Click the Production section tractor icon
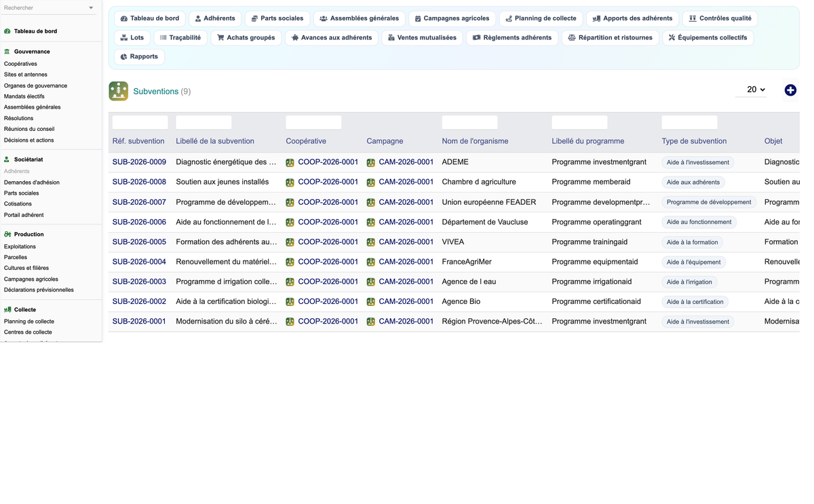The image size is (814, 504). (x=7, y=234)
